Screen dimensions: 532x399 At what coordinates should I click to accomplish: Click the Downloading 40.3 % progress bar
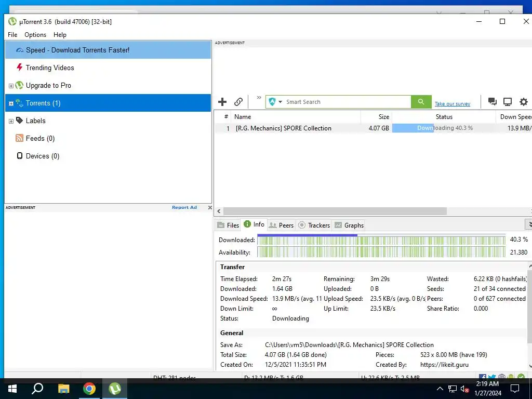[444, 128]
